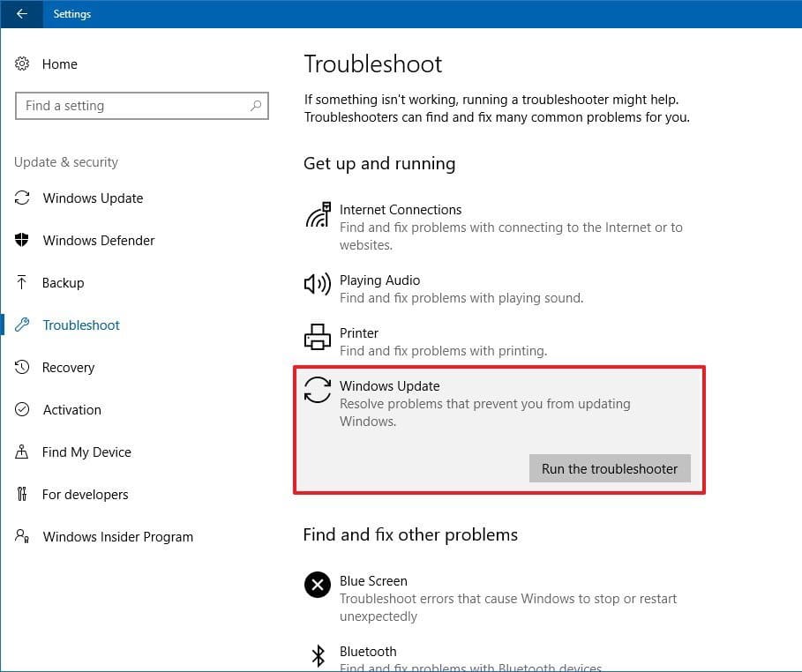Open Find My Device settings
802x672 pixels.
point(86,452)
